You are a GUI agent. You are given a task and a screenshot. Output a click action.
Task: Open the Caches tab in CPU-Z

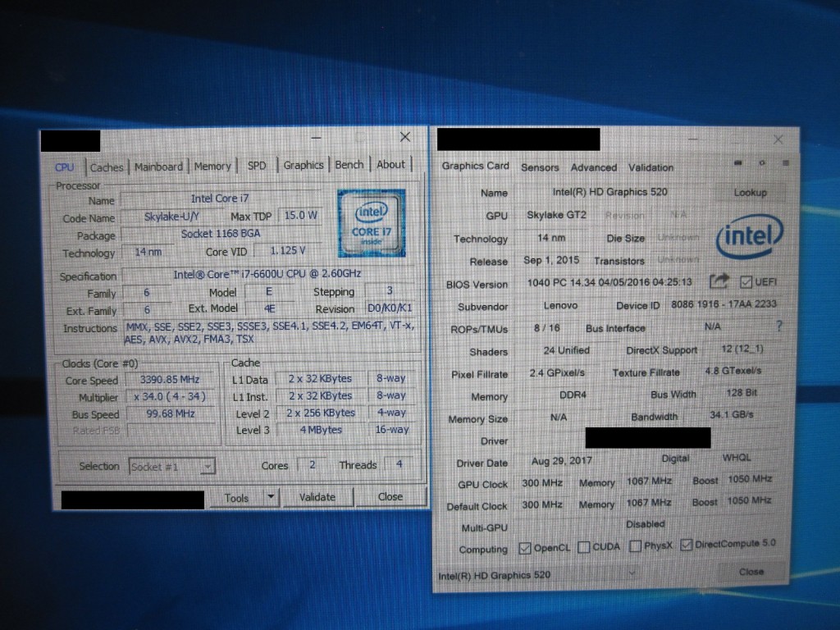pyautogui.click(x=106, y=167)
